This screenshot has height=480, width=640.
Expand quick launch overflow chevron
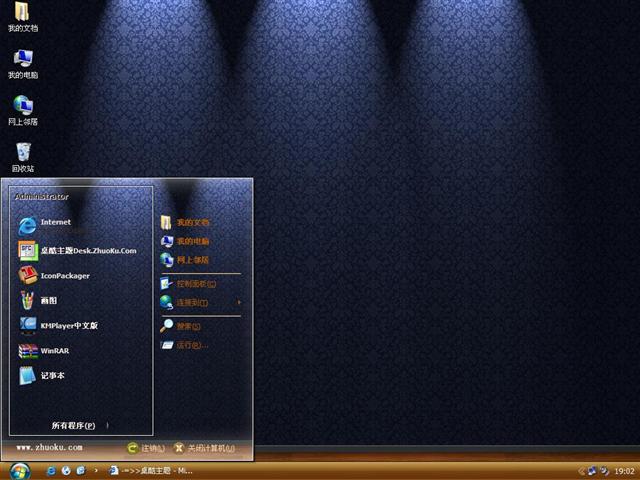point(96,471)
